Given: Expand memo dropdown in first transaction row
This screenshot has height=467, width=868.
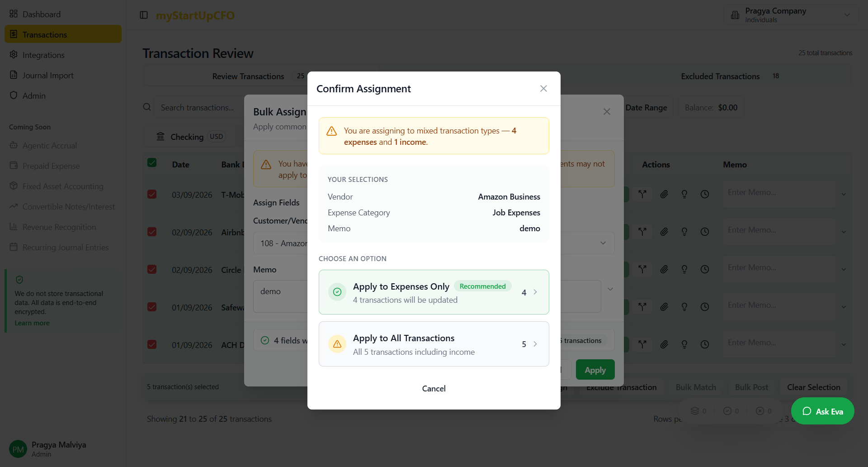Looking at the screenshot, I should pos(844,194).
